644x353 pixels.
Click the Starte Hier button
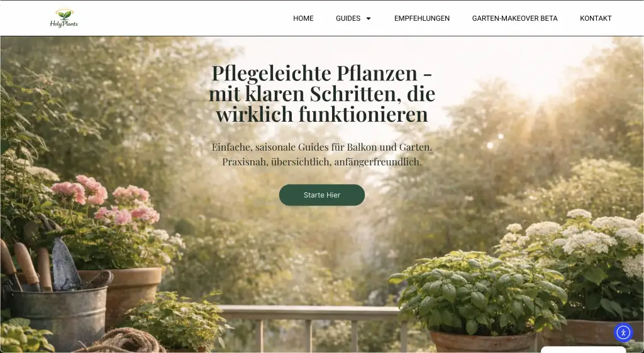(x=322, y=195)
